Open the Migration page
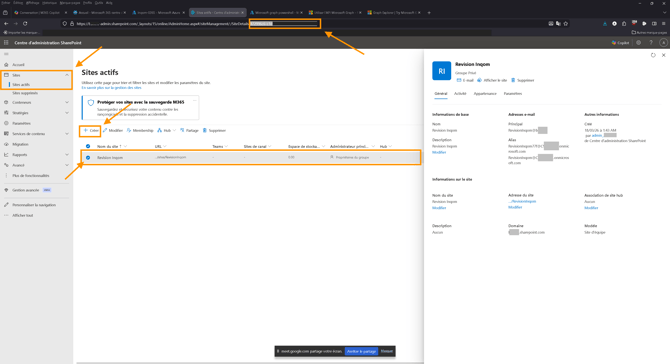The height and width of the screenshot is (364, 670). point(20,144)
